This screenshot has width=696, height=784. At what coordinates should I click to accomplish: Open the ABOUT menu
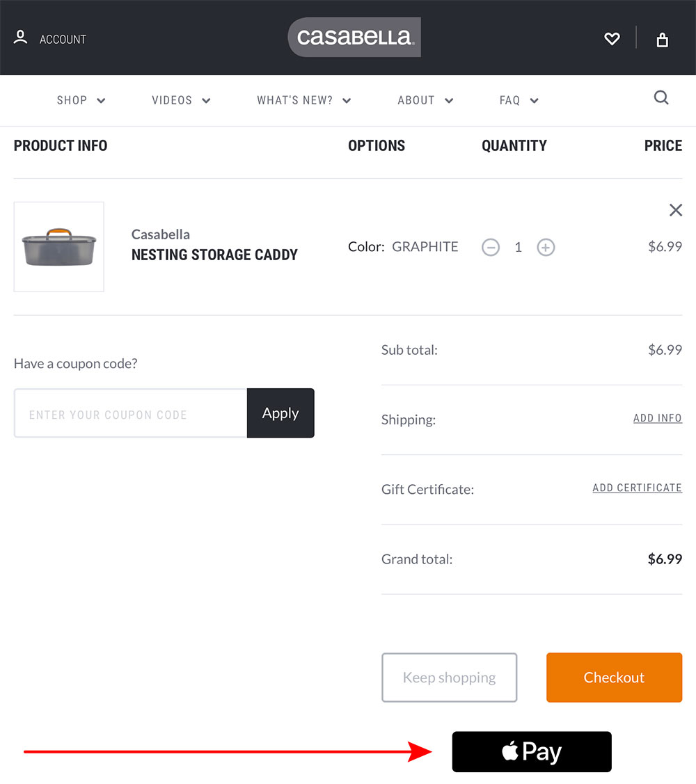416,100
